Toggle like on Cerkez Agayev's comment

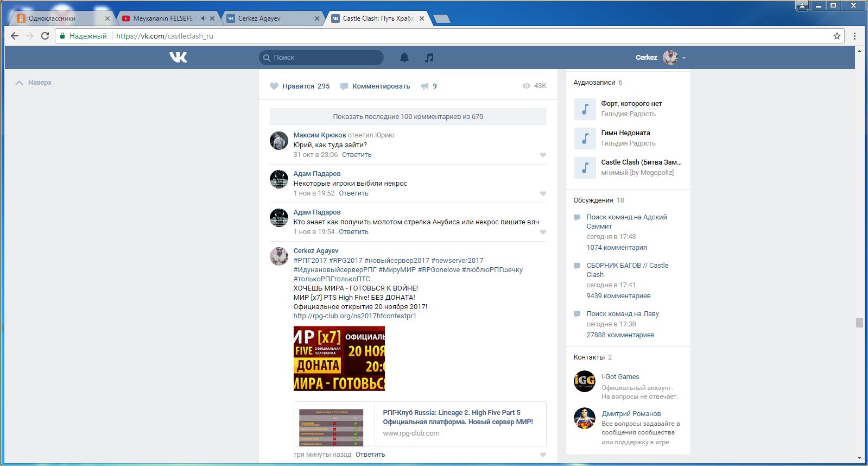pyautogui.click(x=543, y=455)
